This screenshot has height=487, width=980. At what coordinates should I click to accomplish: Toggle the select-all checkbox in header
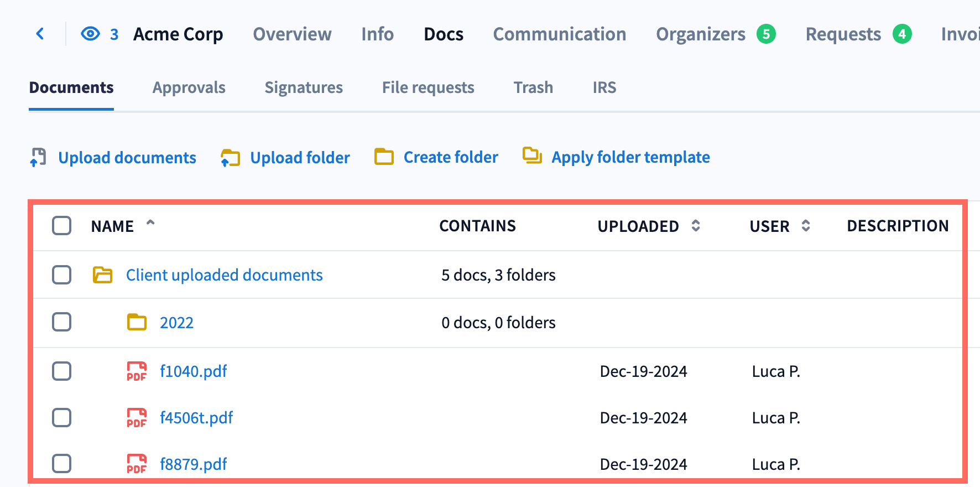[x=62, y=226]
